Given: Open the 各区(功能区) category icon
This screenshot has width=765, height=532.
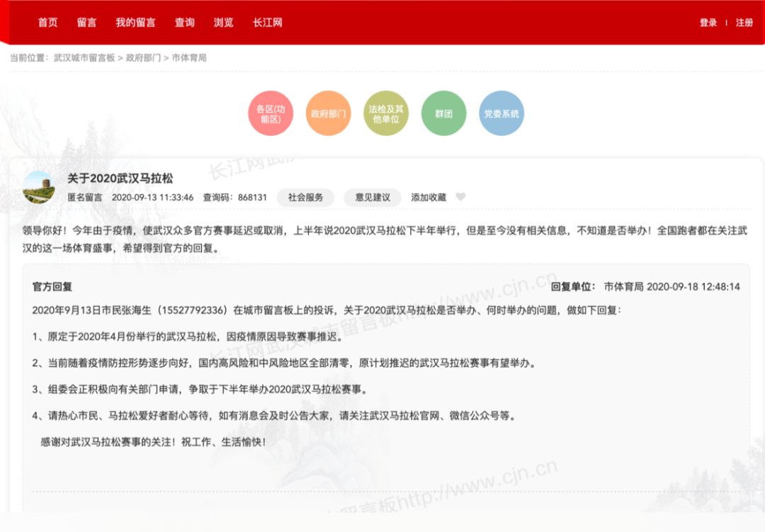Looking at the screenshot, I should (x=270, y=113).
